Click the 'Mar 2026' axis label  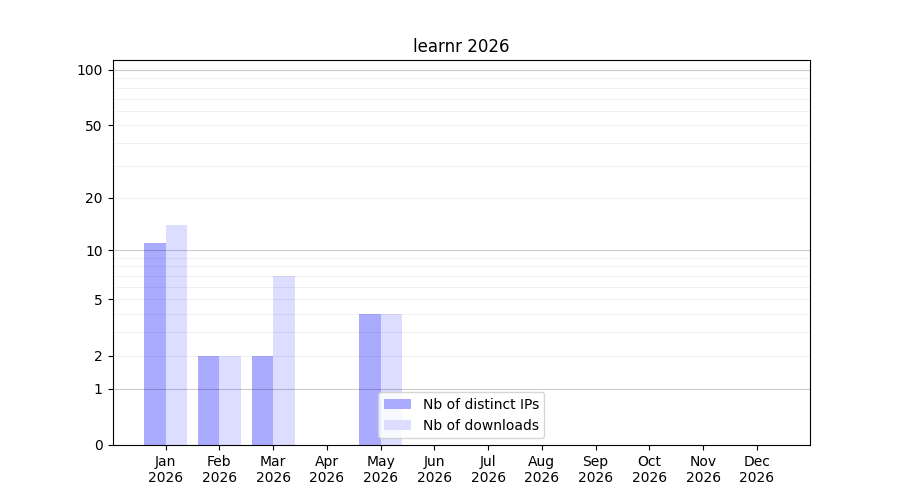coord(273,469)
